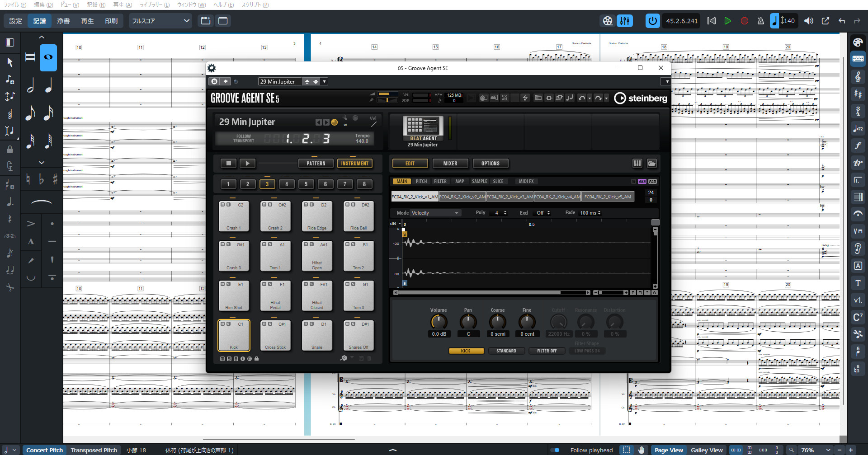
Task: Expand the notes toolbox upward chevron
Action: [x=42, y=37]
